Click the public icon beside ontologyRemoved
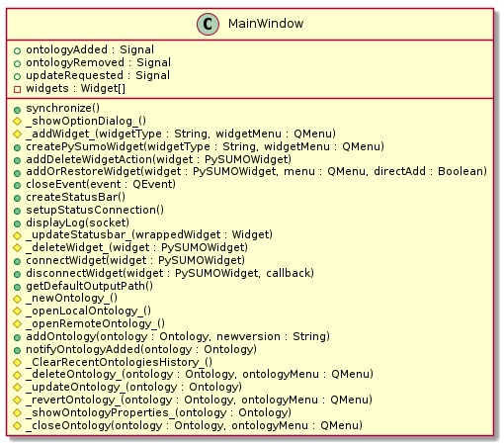Viewport: 504px width, 446px height. click(17, 63)
